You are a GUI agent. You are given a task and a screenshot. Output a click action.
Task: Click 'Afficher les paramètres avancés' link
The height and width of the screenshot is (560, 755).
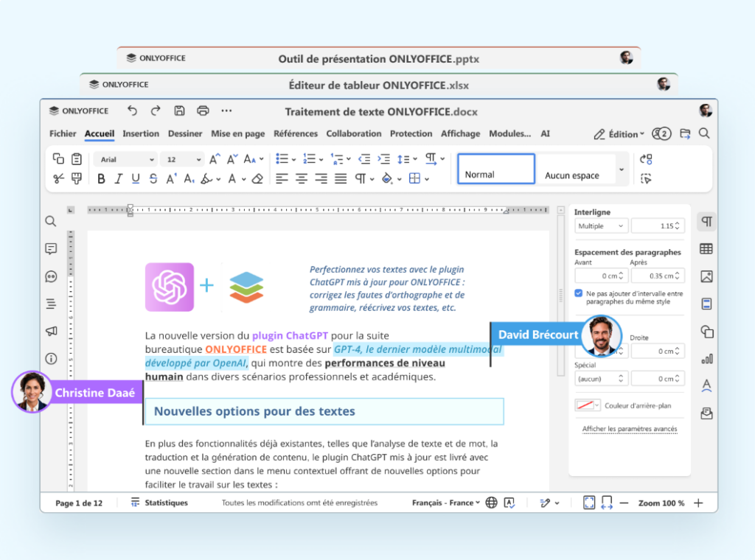coord(629,429)
